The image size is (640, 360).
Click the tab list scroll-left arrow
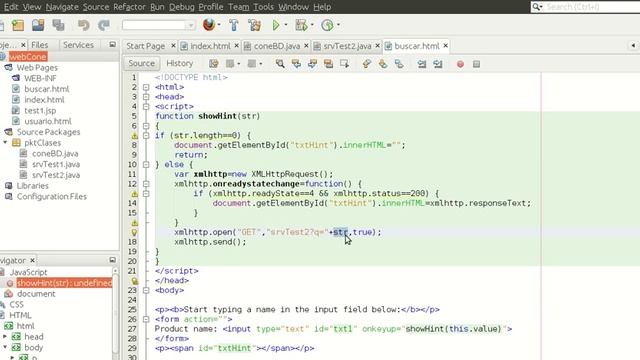point(633,46)
